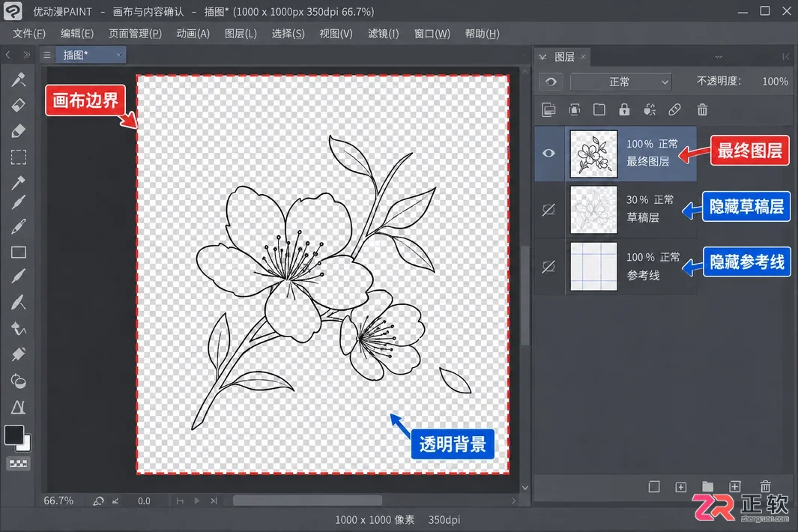Screen dimensions: 798x532
Task: Jump to last frame in timeline controls
Action: (x=214, y=501)
